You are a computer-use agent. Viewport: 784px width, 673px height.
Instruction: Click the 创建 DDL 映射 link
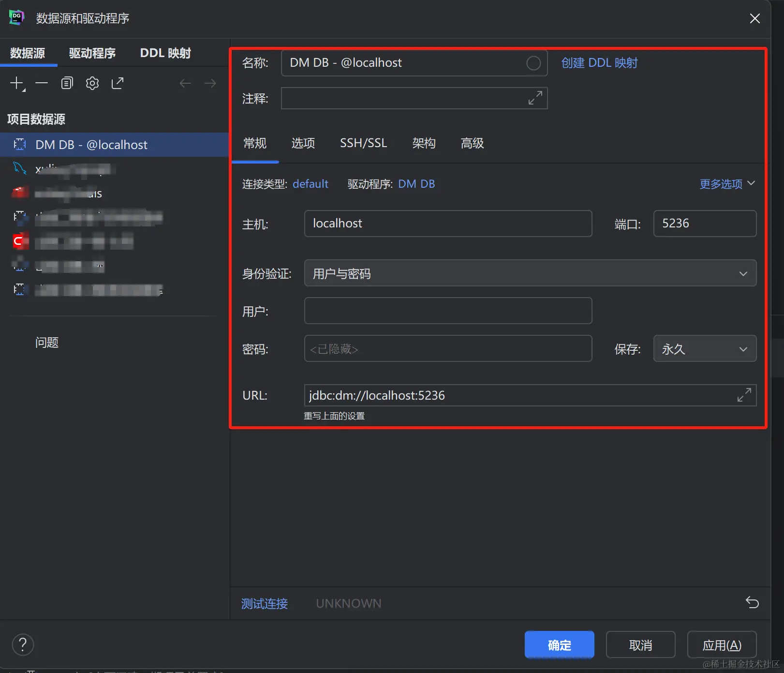click(600, 63)
